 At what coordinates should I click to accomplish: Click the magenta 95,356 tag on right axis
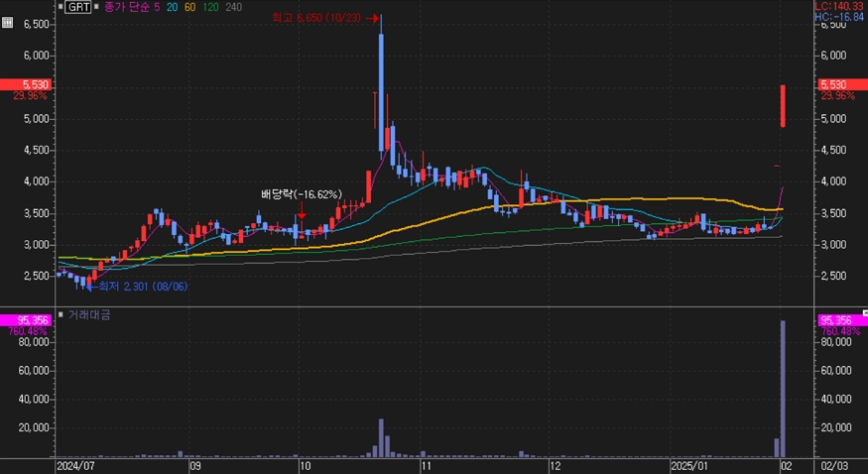pos(842,320)
